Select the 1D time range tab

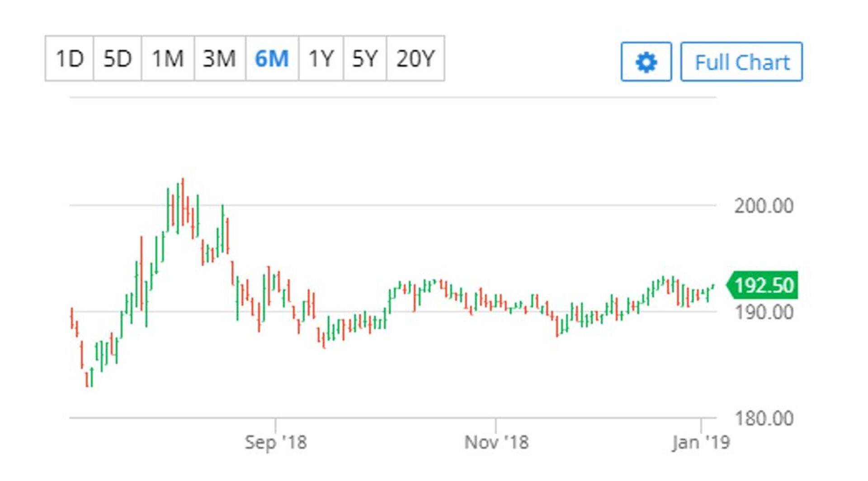[x=70, y=58]
